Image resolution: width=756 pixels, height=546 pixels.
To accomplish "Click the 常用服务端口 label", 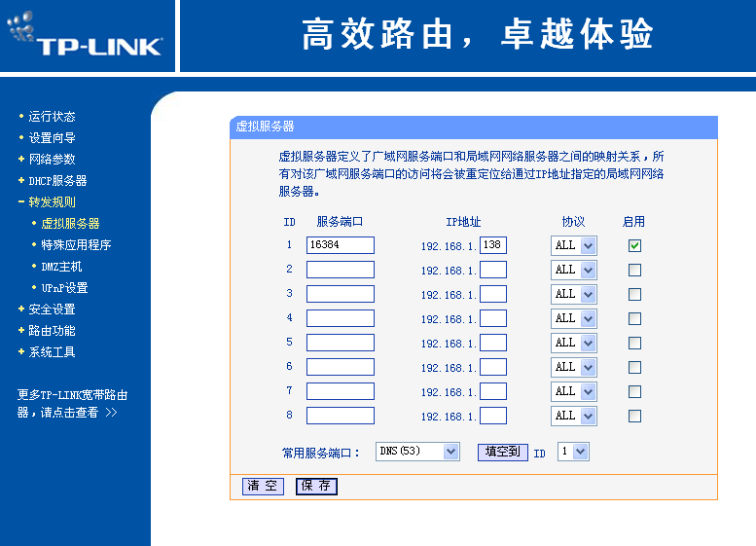I will coord(320,453).
